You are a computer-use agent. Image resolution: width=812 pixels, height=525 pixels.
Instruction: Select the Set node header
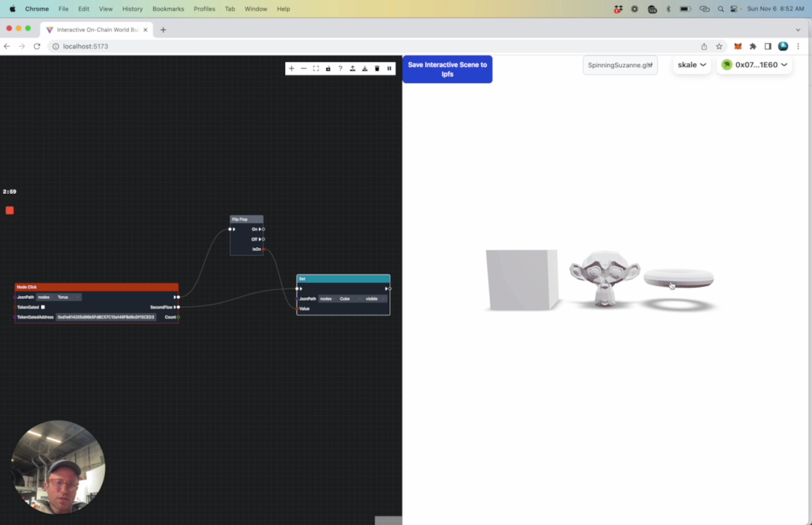coord(343,279)
